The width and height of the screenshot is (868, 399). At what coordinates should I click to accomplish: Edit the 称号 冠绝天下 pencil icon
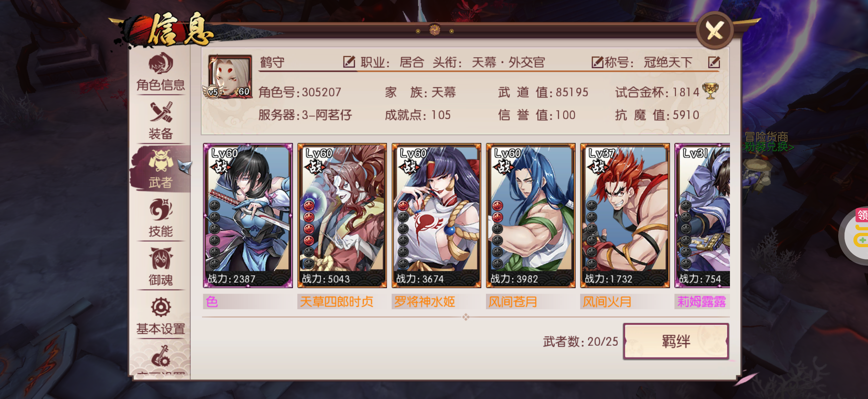[x=714, y=62]
